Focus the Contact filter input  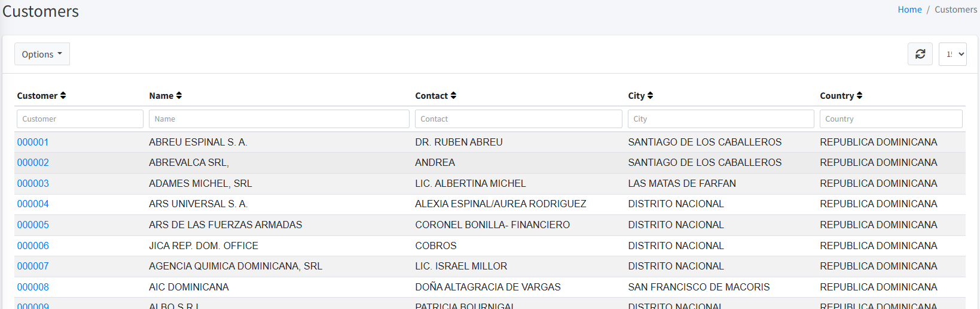[x=518, y=119]
